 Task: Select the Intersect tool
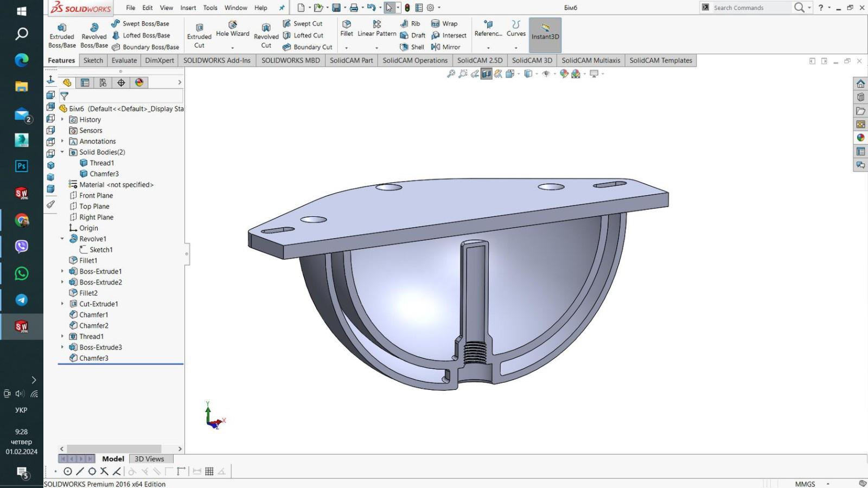[449, 35]
